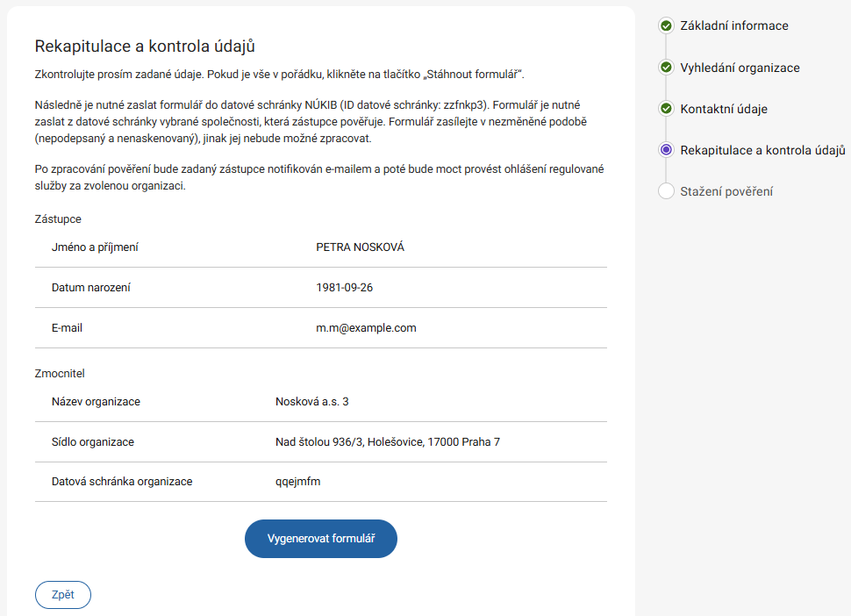Click the data box ID qqejmfm
This screenshot has height=616, width=851.
(x=298, y=482)
